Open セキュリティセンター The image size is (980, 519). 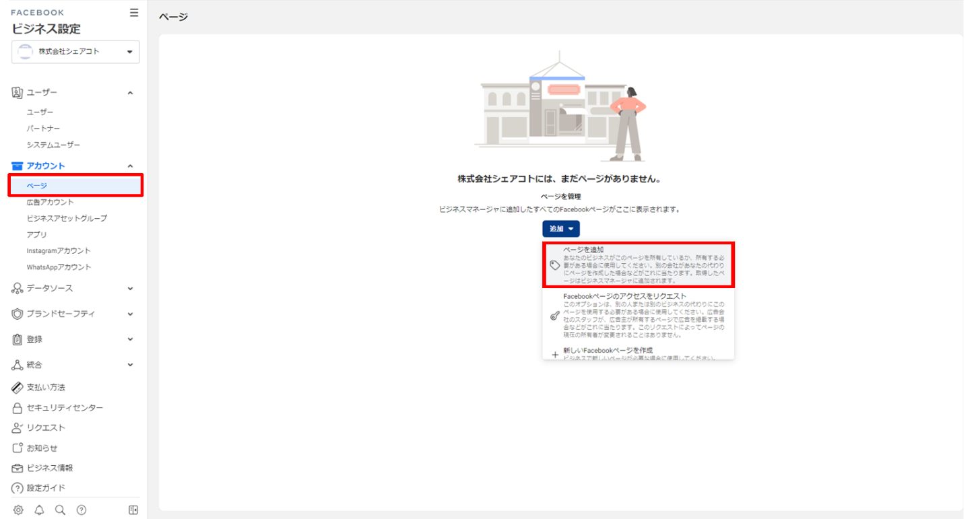[x=65, y=408]
